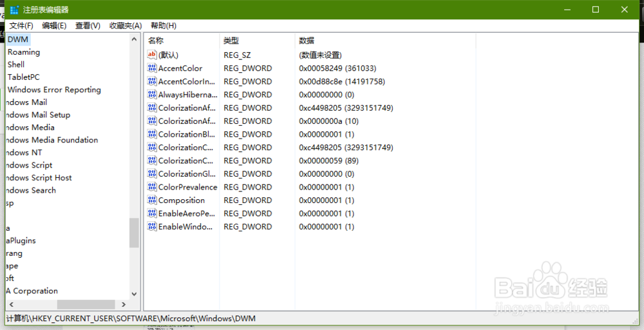644x330 pixels.
Task: Click the DWORD icon beside AccentColorIn...
Action: tap(152, 81)
